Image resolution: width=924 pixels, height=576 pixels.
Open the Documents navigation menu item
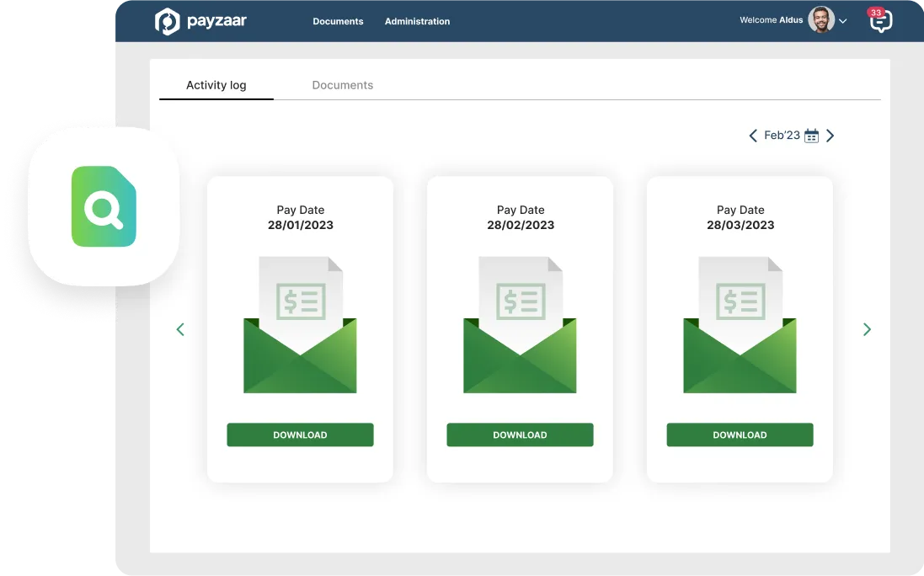pyautogui.click(x=338, y=21)
